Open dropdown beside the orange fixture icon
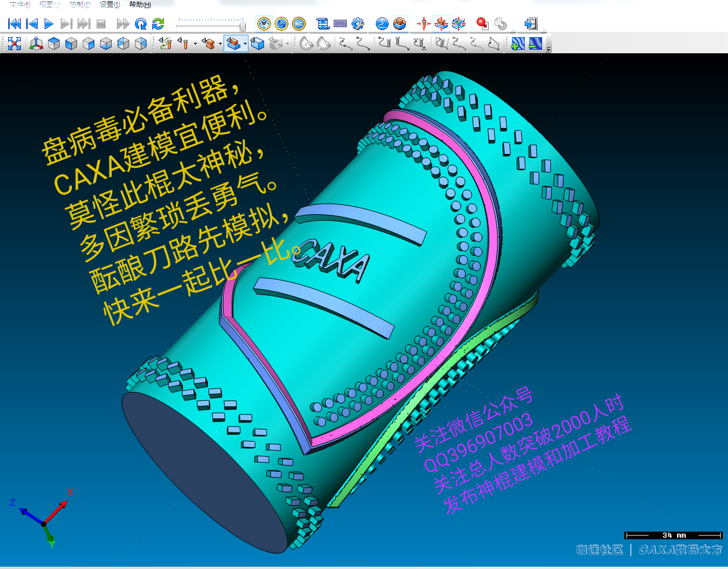The height and width of the screenshot is (569, 728). (220, 44)
